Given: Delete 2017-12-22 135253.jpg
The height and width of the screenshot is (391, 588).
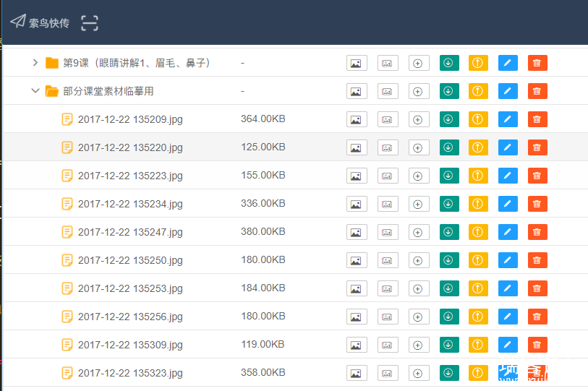Looking at the screenshot, I should point(537,288).
